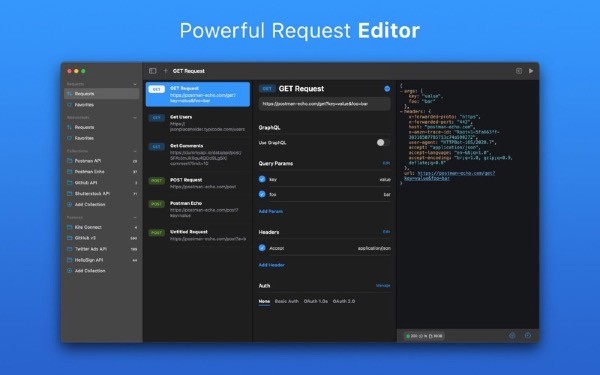This screenshot has width=600, height=375.
Task: Click the GET badge of the Get Comments request
Action: click(x=157, y=147)
